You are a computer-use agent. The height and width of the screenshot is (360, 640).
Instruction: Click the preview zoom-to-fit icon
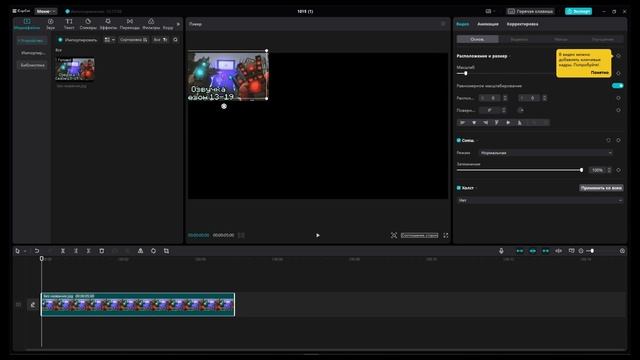(393, 236)
